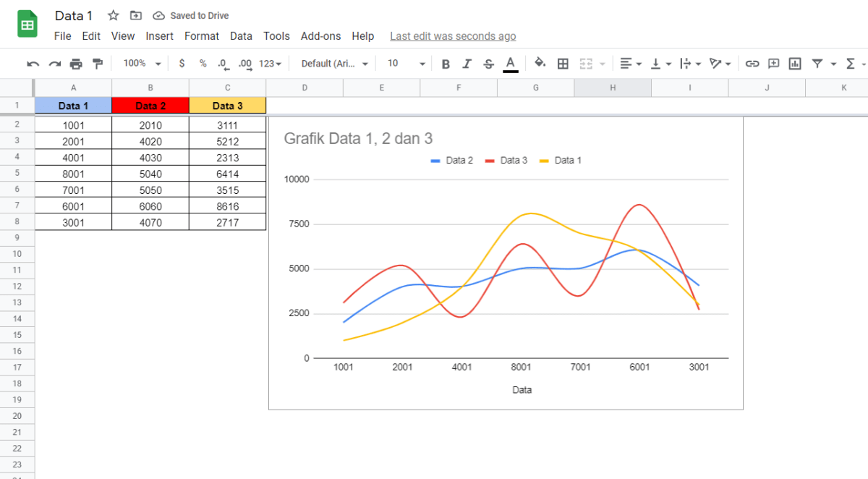Open the text color picker
The width and height of the screenshot is (868, 479).
(510, 63)
